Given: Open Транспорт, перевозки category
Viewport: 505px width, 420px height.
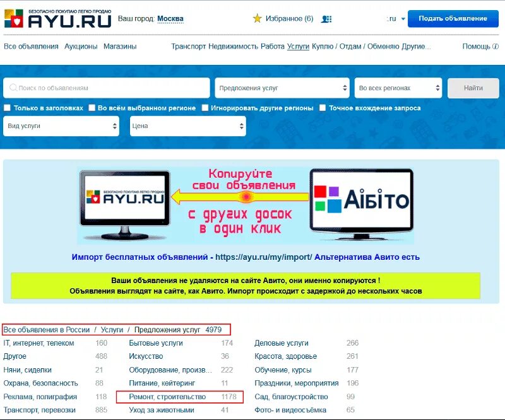Looking at the screenshot, I should (39, 410).
